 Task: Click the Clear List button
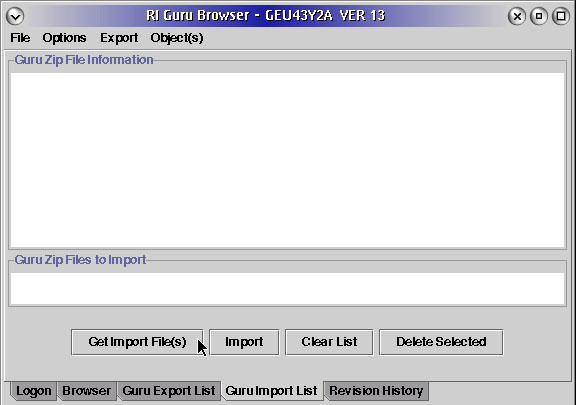tap(329, 342)
